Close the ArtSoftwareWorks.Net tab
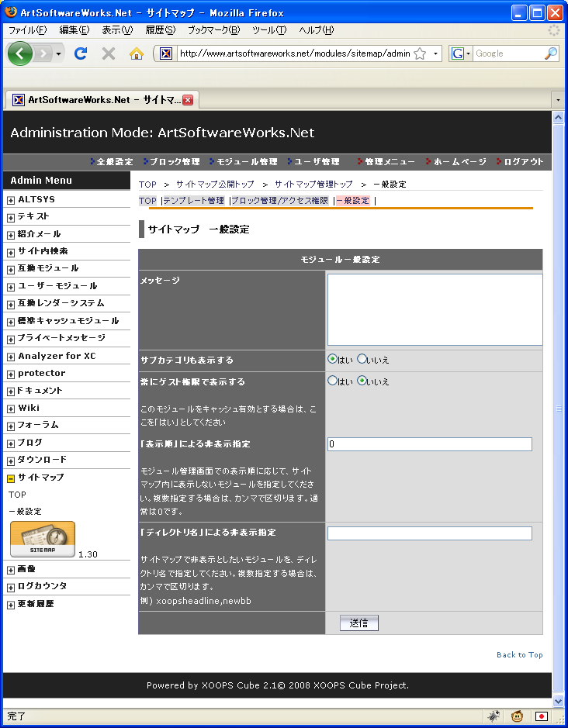 coord(188,100)
